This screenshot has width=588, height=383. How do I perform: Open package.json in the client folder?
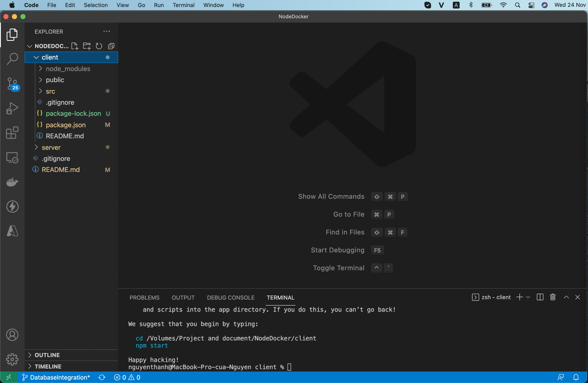66,125
